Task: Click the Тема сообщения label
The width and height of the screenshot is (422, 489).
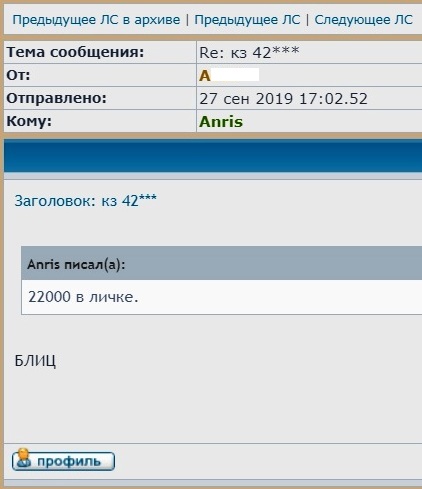Action: [x=75, y=52]
